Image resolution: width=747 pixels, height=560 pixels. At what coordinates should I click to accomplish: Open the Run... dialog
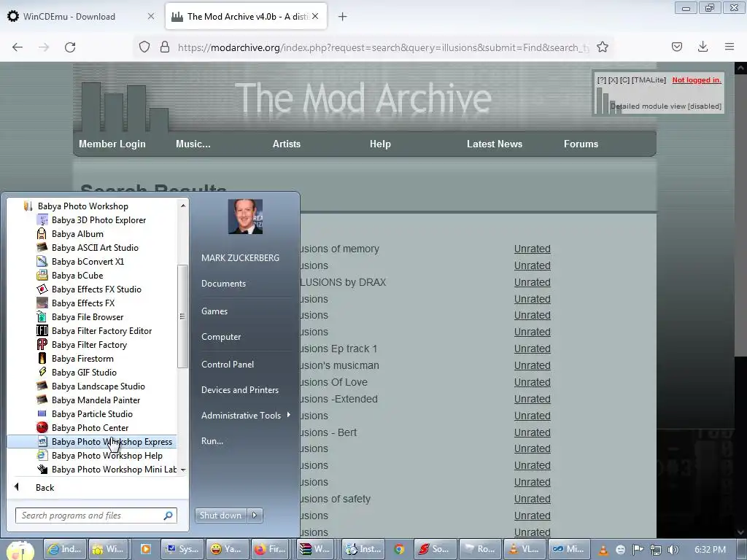pyautogui.click(x=212, y=441)
